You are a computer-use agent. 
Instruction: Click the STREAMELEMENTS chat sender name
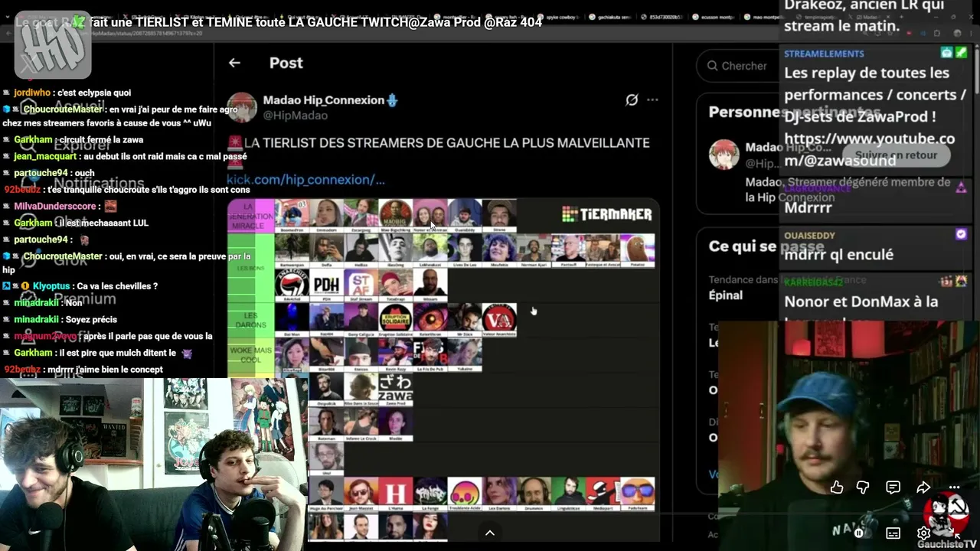(824, 54)
